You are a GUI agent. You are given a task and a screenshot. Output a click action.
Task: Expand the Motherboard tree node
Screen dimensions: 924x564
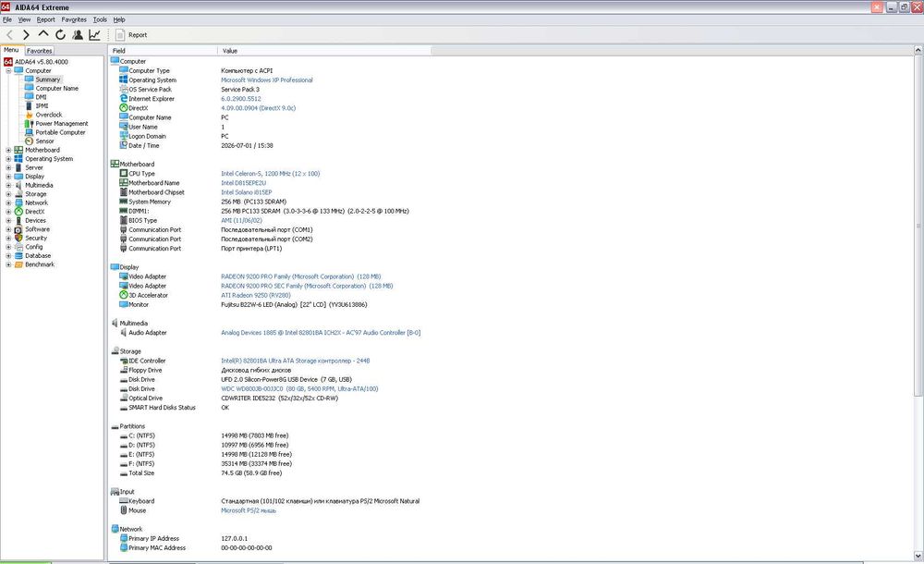tap(8, 150)
